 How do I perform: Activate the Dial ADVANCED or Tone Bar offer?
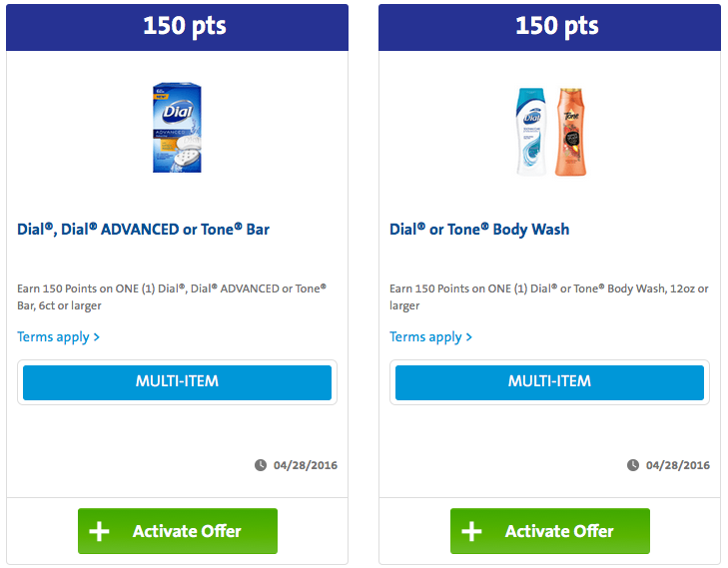[178, 531]
